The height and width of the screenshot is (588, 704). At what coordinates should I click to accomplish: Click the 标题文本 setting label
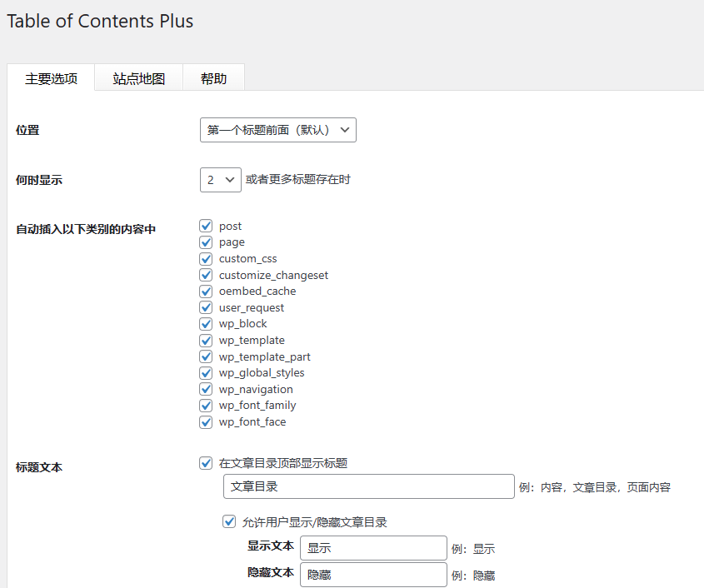(39, 467)
